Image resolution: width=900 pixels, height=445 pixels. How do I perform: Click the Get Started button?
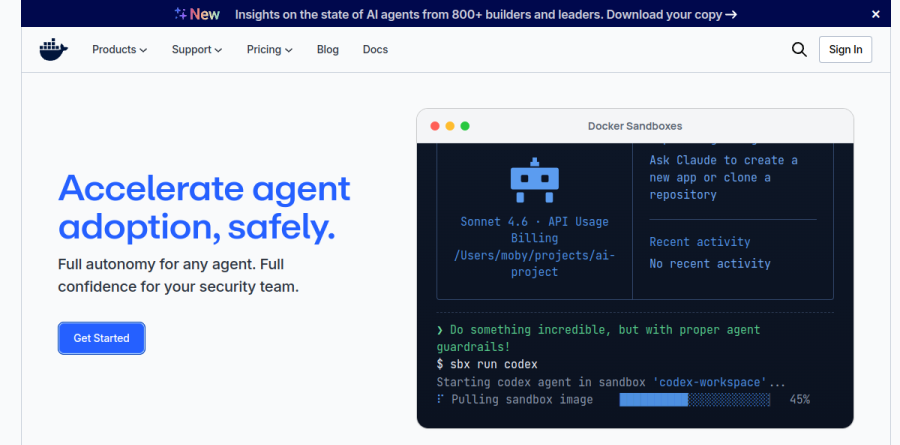click(102, 338)
